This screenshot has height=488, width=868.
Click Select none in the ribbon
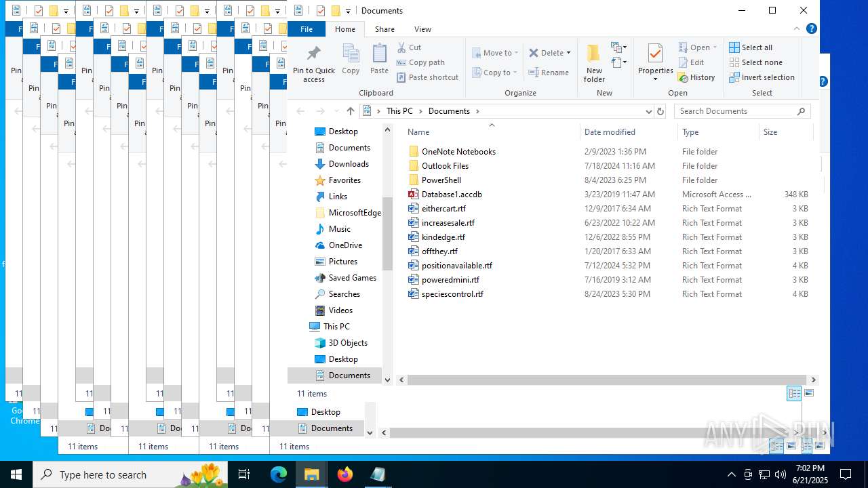point(755,62)
